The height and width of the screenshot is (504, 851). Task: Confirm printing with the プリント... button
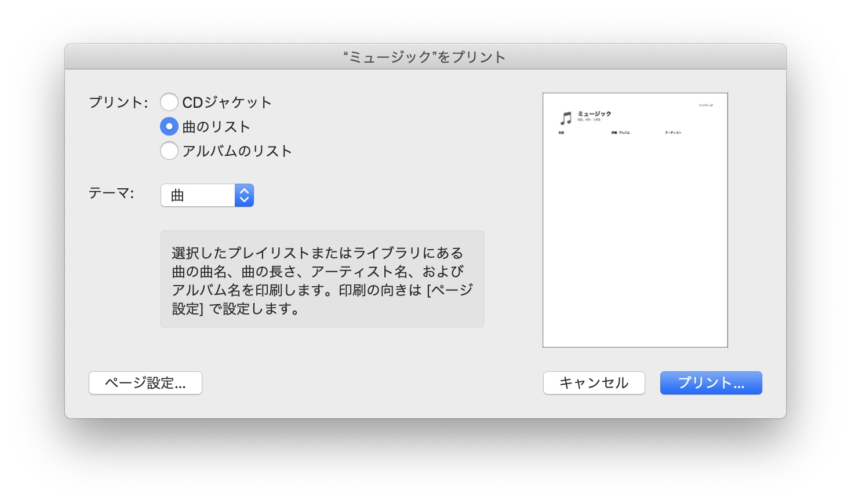point(711,383)
